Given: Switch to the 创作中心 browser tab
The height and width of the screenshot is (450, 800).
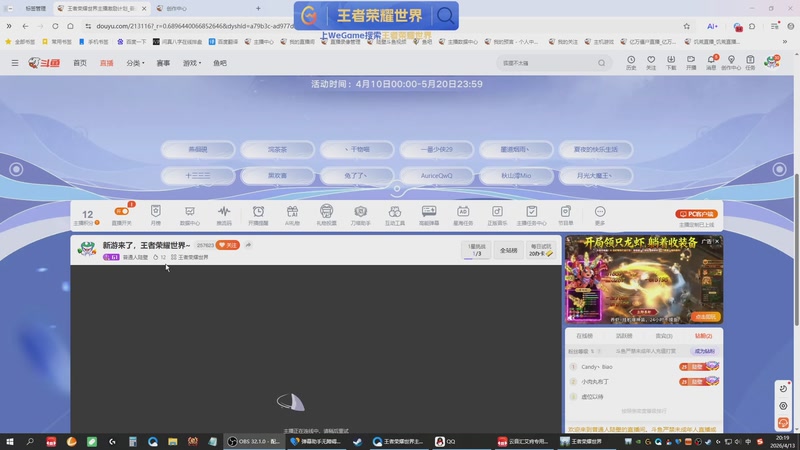Looking at the screenshot, I should (176, 8).
